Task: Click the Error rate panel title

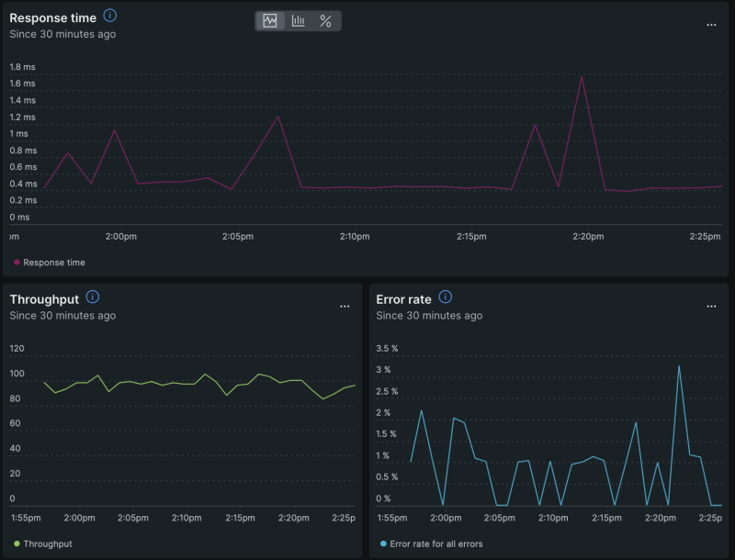Action: [404, 299]
